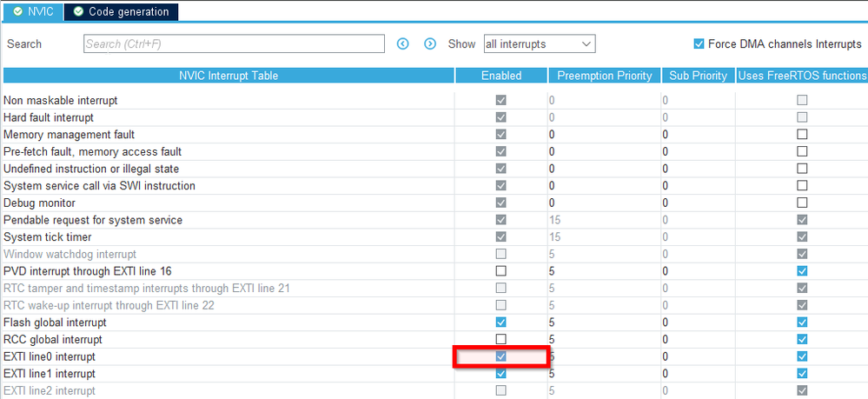This screenshot has width=868, height=399.
Task: Select Pre-fetch fault, memory access fault row
Action: (x=92, y=152)
